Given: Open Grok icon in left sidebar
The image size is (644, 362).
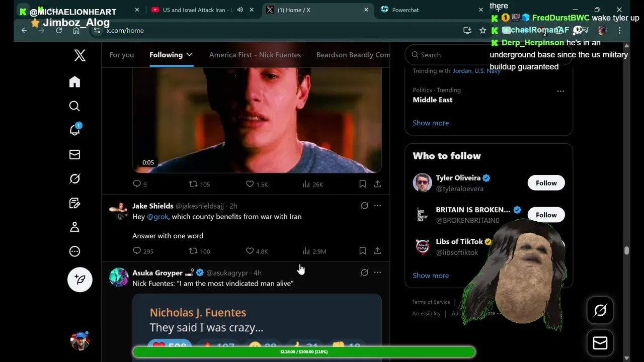Looking at the screenshot, I should point(74,179).
